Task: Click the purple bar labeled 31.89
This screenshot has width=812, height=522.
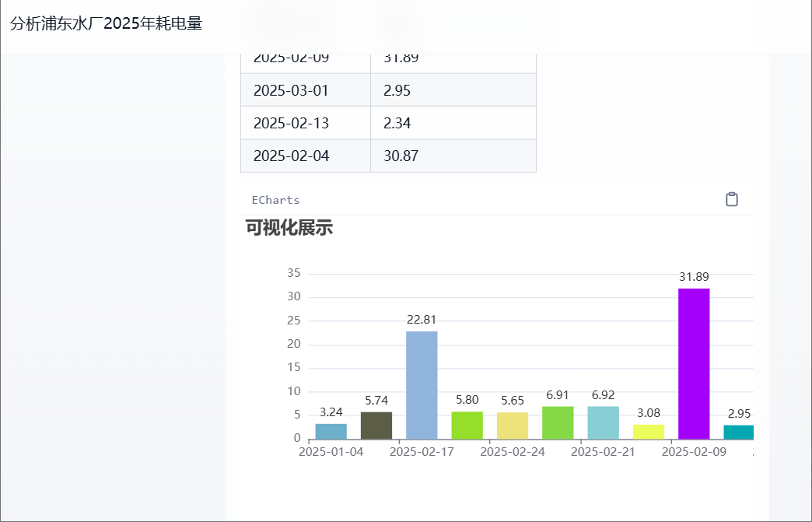Action: click(694, 363)
